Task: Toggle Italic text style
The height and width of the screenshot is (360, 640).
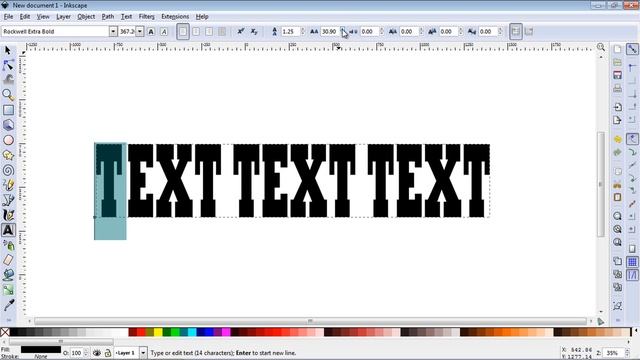Action: pyautogui.click(x=164, y=31)
